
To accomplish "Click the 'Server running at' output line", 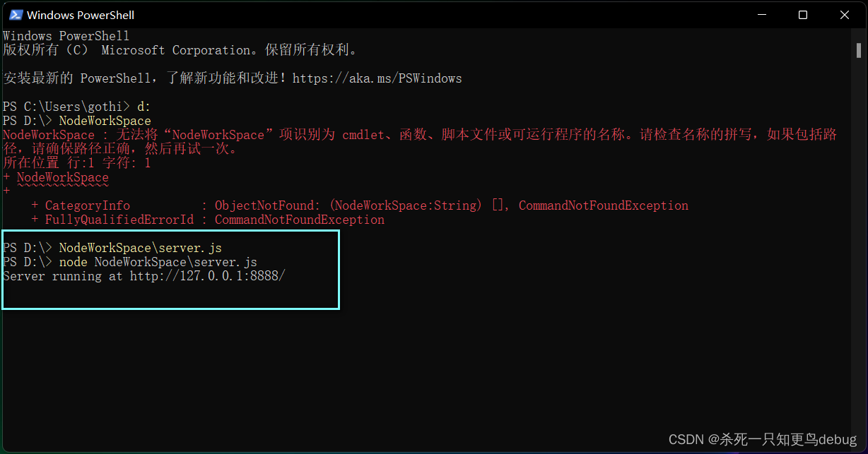I will point(144,276).
